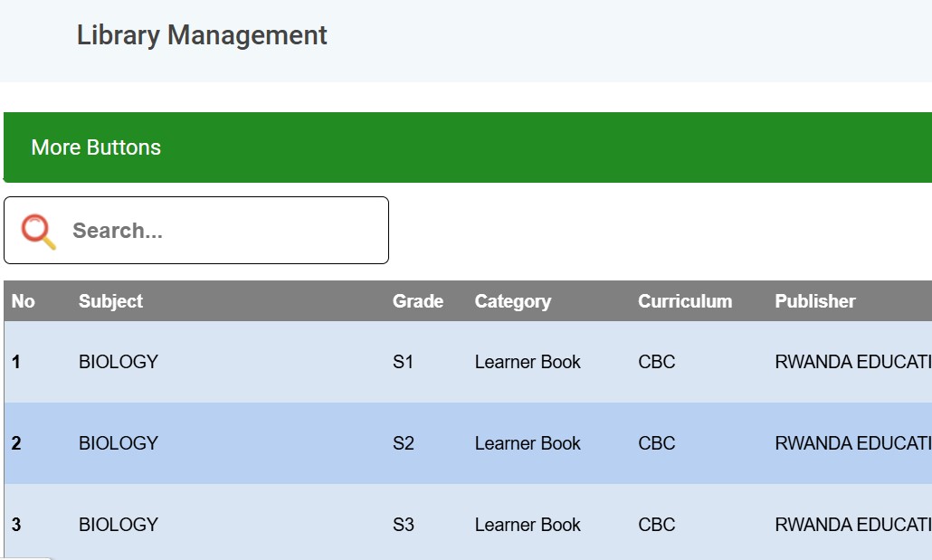Image resolution: width=932 pixels, height=560 pixels.
Task: Click the S2 grade cell
Action: coord(403,443)
